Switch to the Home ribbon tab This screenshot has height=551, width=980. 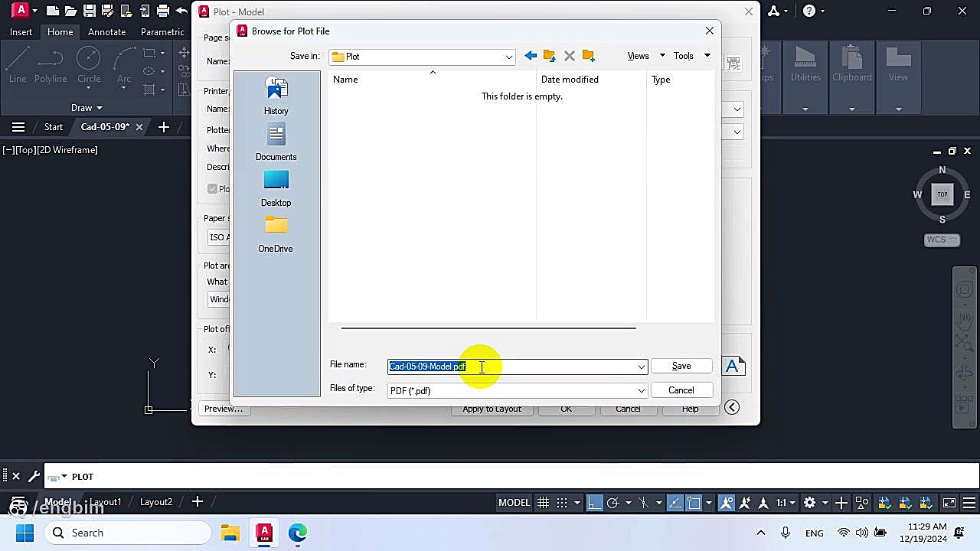tap(60, 32)
